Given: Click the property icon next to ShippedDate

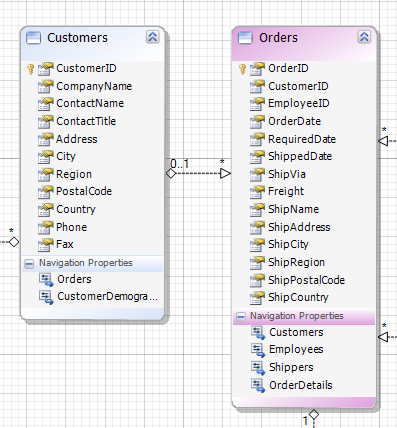Looking at the screenshot, I should (x=257, y=157).
